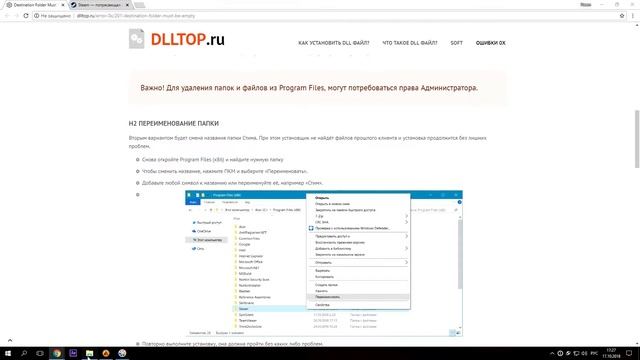Click the 'Важно! Для удаления папок' notice text
The height and width of the screenshot is (360, 640).
point(309,88)
